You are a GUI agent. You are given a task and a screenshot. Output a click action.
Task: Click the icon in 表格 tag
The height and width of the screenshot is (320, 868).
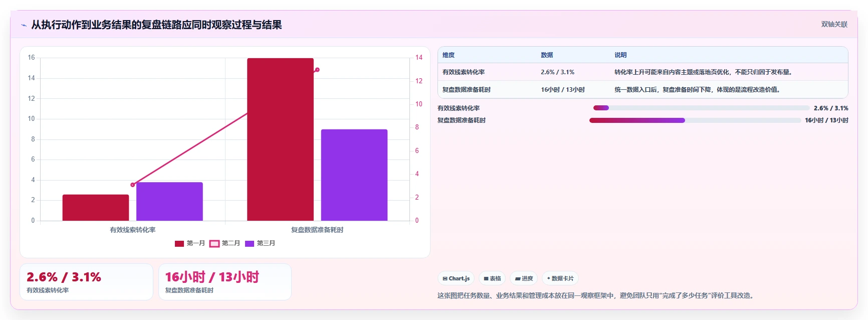[x=486, y=279]
